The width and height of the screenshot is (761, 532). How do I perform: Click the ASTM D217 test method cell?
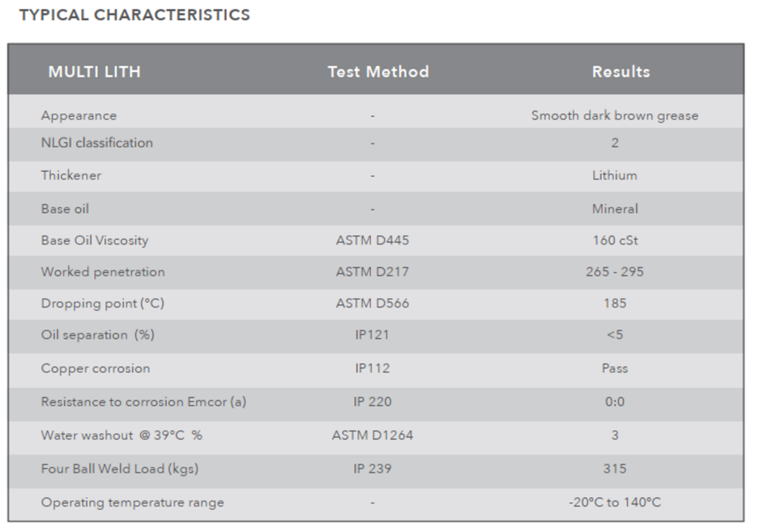[372, 272]
